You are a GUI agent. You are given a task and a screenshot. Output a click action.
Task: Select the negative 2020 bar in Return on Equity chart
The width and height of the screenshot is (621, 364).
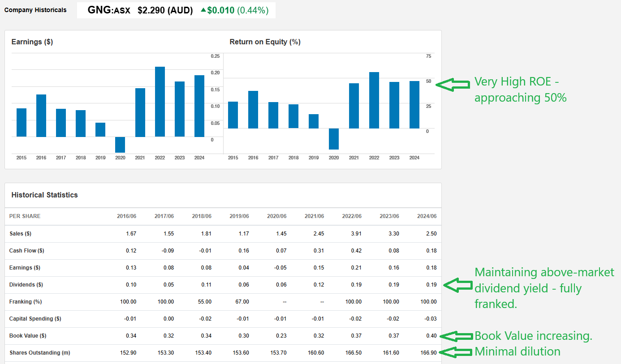[x=334, y=139]
